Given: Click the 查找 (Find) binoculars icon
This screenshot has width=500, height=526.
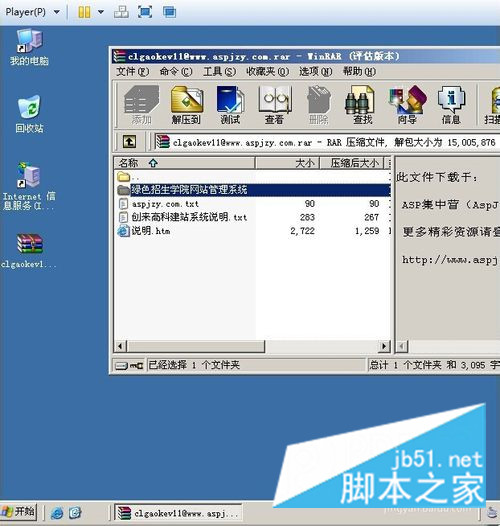Looking at the screenshot, I should pyautogui.click(x=362, y=105).
